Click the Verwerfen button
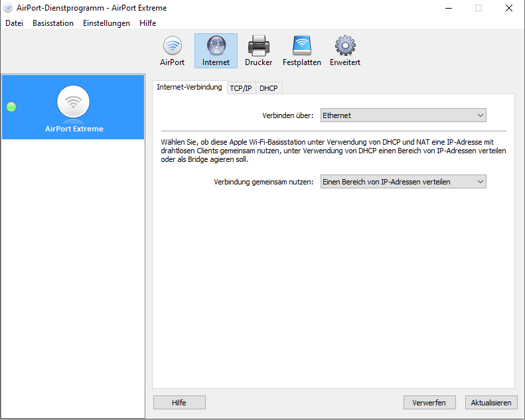Viewport: 525px width, 420px height. [429, 403]
